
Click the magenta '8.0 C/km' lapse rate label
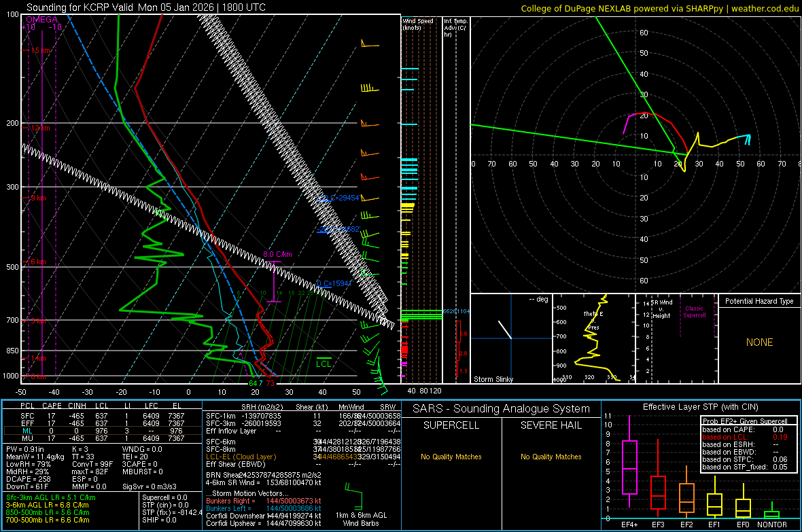[278, 254]
